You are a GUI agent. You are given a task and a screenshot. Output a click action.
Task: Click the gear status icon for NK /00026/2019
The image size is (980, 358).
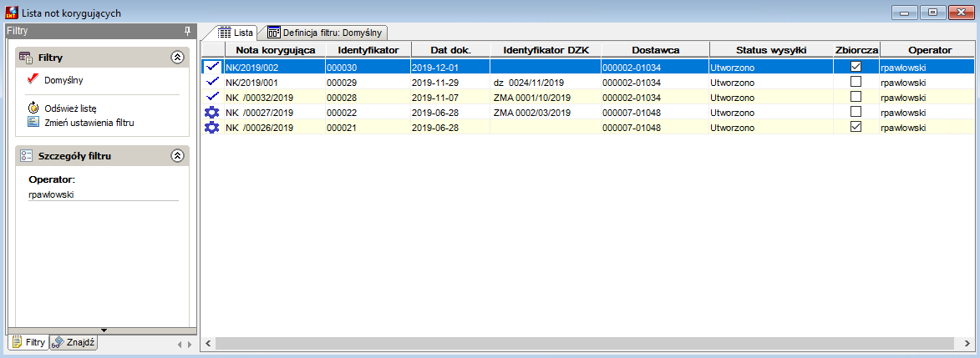pos(212,127)
